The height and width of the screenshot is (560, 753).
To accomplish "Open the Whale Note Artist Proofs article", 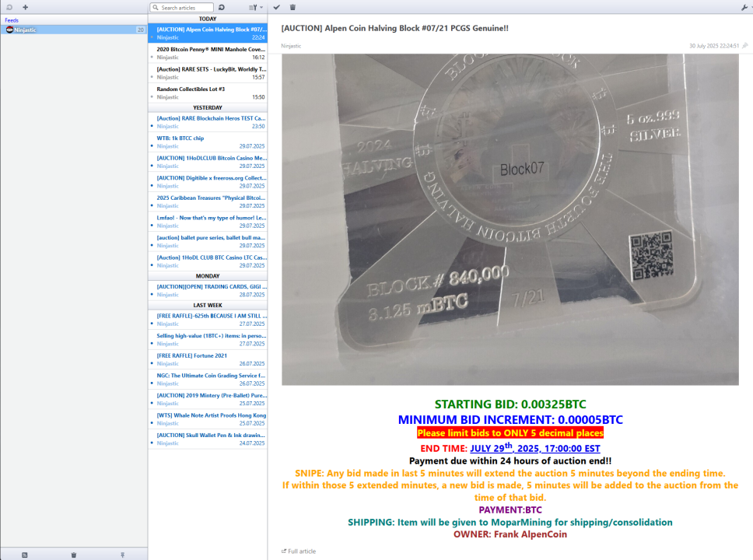I will pos(208,420).
